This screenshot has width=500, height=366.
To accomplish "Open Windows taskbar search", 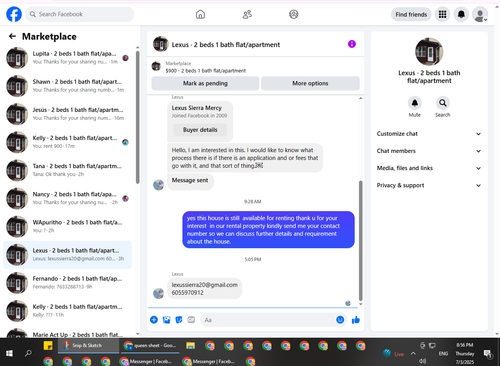I will click(x=28, y=353).
